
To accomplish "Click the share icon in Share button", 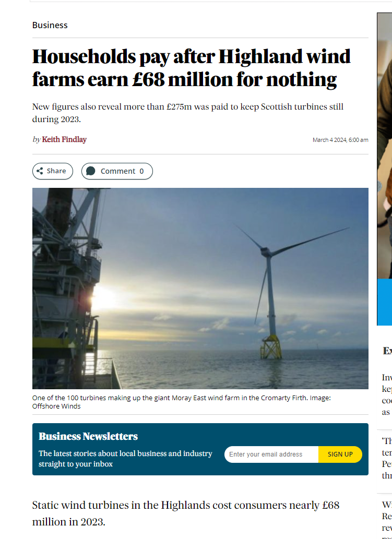I will pos(40,171).
